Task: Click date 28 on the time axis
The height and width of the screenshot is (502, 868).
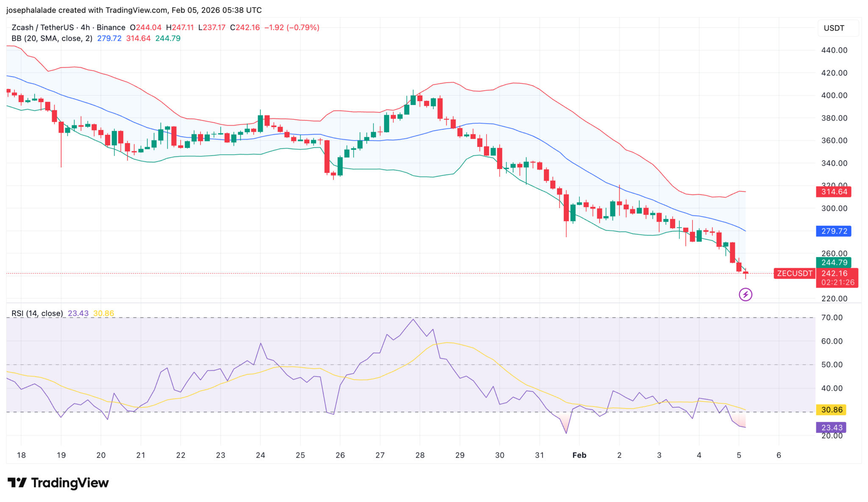Action: pos(420,455)
